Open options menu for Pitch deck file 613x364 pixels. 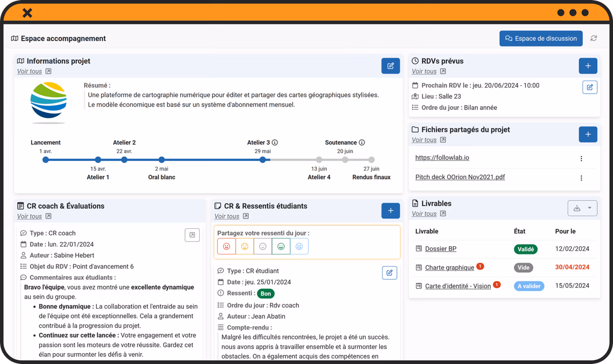coord(581,178)
